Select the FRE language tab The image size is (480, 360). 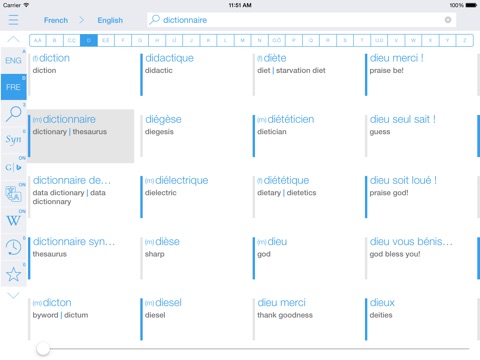[14, 87]
